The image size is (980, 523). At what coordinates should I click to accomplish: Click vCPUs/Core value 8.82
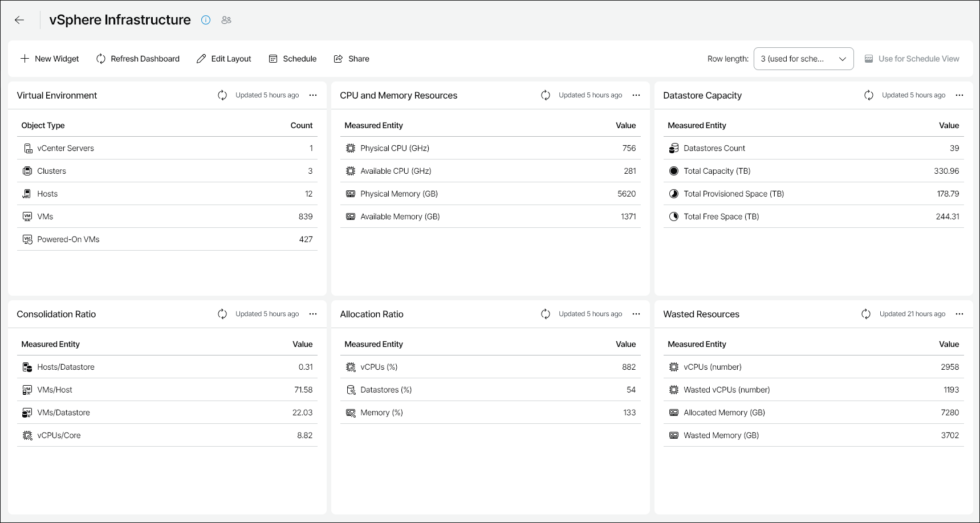click(x=305, y=435)
